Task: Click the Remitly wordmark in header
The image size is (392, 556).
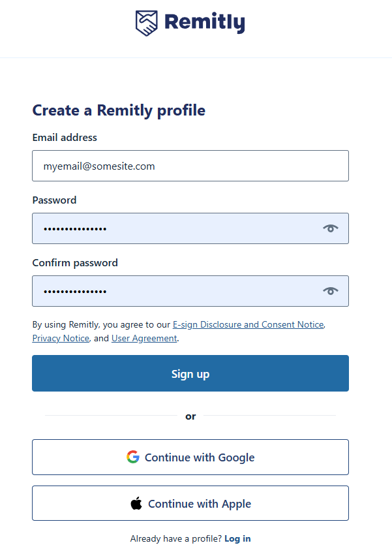Action: (205, 23)
